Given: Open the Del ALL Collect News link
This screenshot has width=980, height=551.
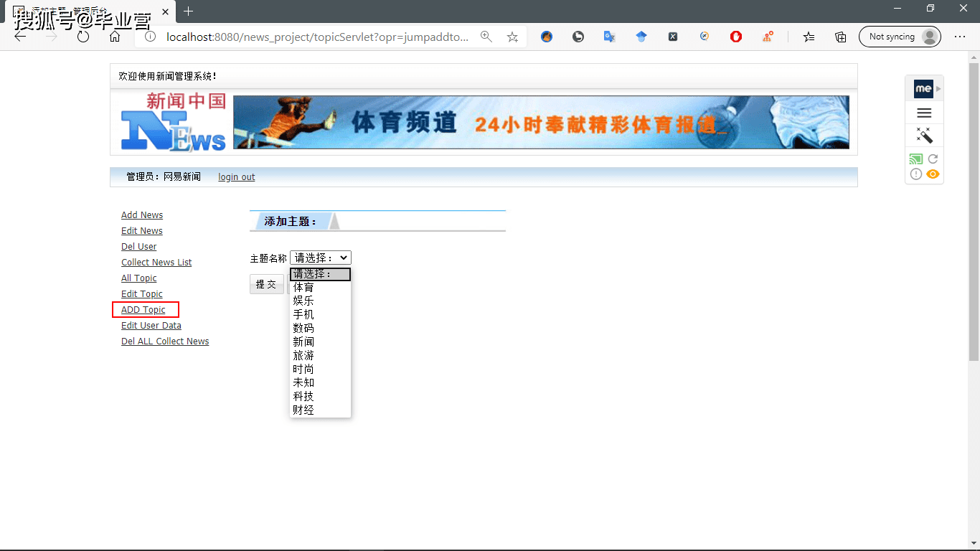Looking at the screenshot, I should (165, 342).
